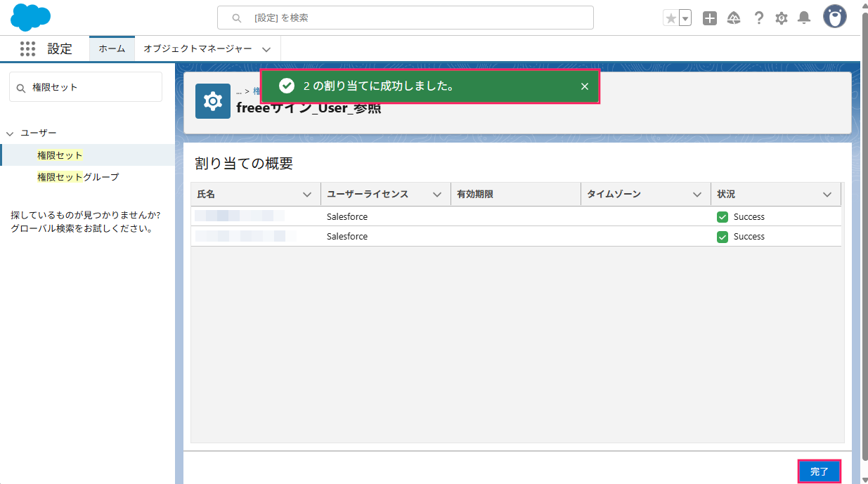Open the オブジェクトマネージャー tab
868x484 pixels.
coord(197,48)
